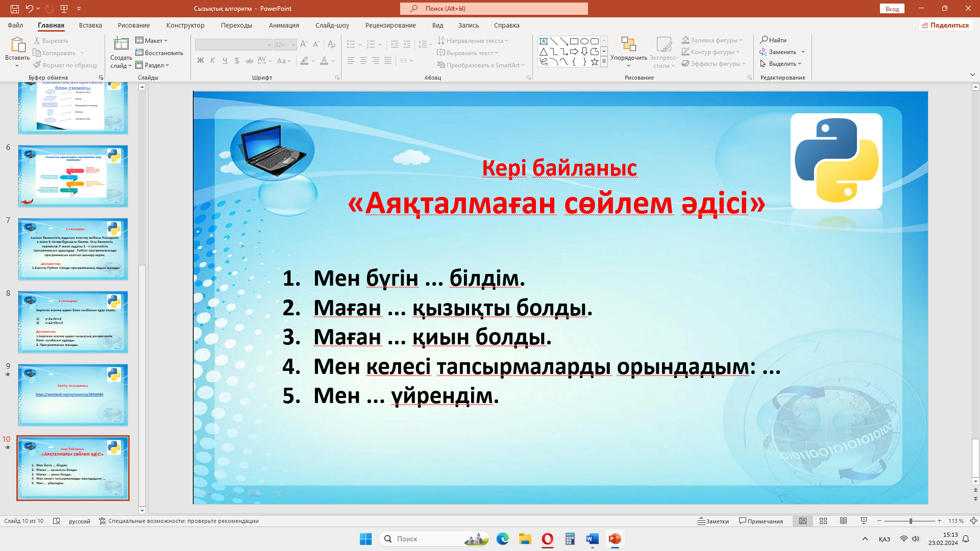
Task: Click the Поделиться button
Action: (945, 25)
